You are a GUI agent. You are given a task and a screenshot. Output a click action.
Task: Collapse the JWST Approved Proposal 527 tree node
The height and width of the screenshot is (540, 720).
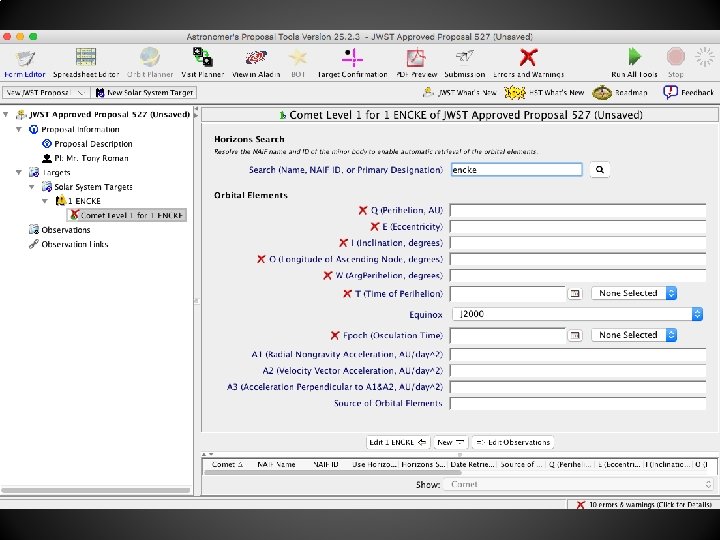click(x=6, y=114)
